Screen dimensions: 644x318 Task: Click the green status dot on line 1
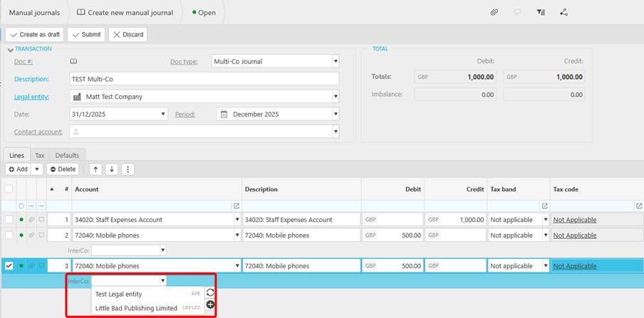[21, 220]
